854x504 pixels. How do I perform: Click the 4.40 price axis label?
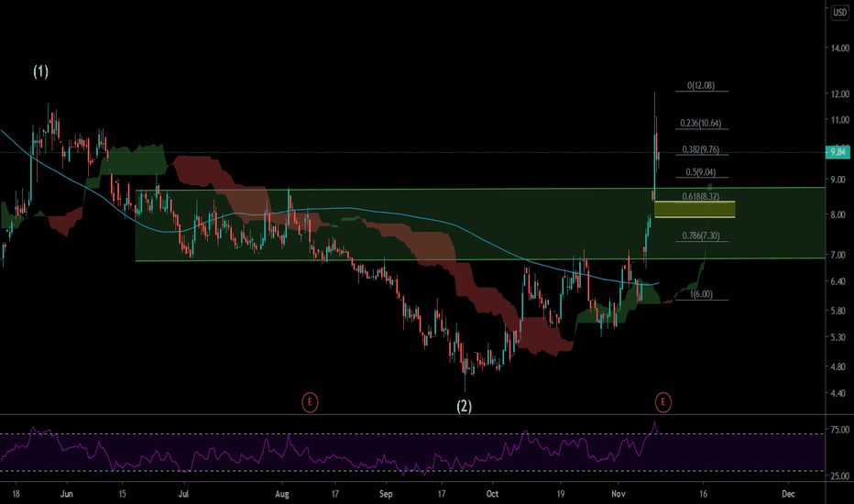[x=838, y=393]
